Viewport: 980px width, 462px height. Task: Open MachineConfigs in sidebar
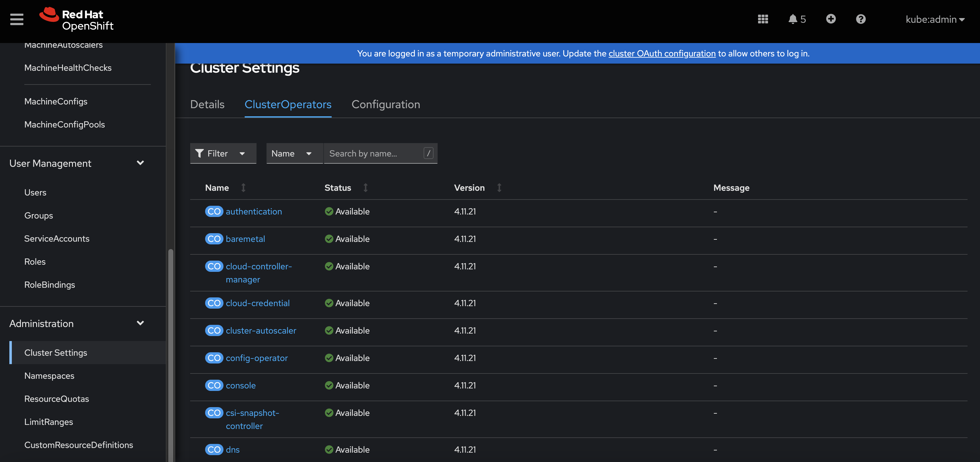[56, 102]
